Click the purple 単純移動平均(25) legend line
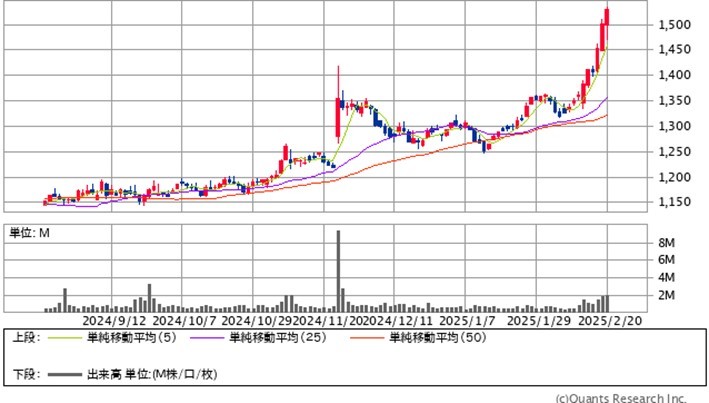This screenshot has width=709, height=403. (x=208, y=339)
